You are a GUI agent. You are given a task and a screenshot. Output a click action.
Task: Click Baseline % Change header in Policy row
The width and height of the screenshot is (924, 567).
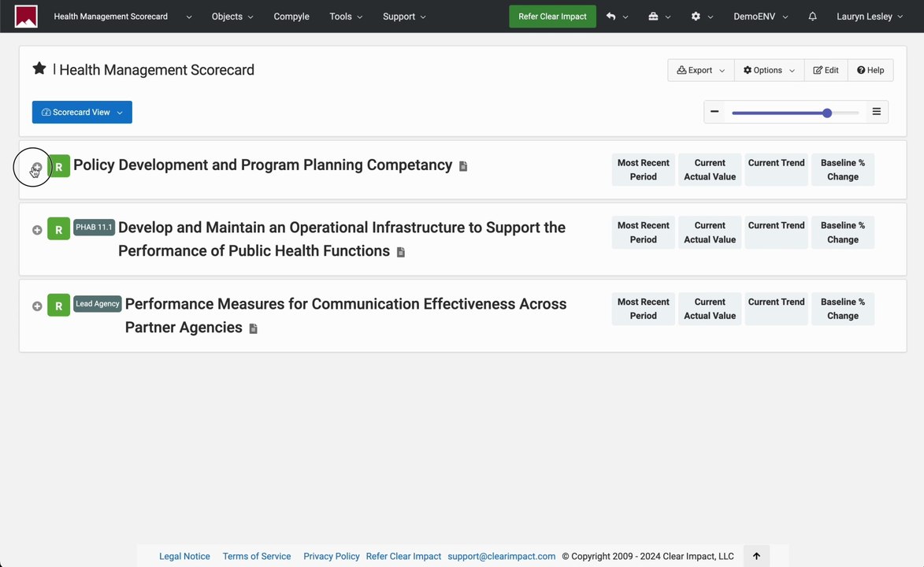[844, 170]
